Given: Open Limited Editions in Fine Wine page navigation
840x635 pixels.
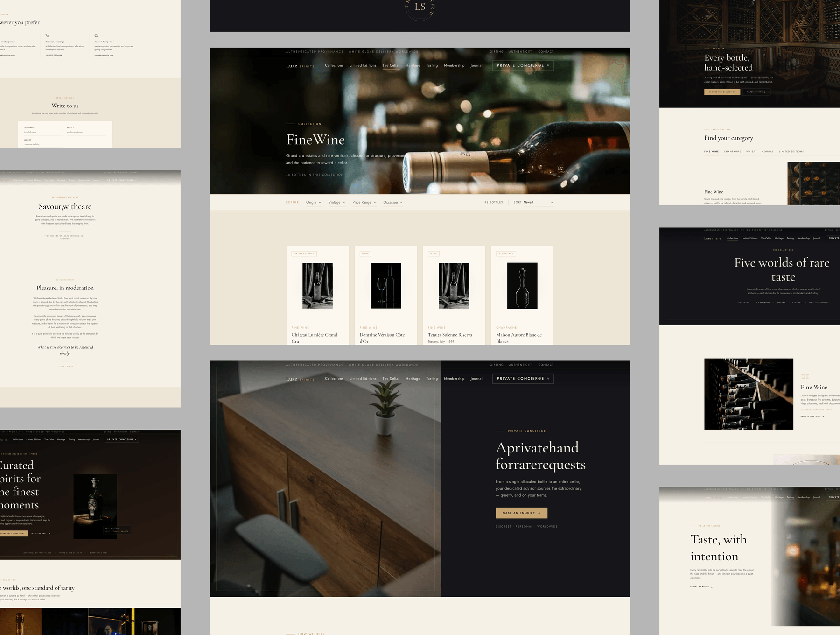Looking at the screenshot, I should (363, 65).
